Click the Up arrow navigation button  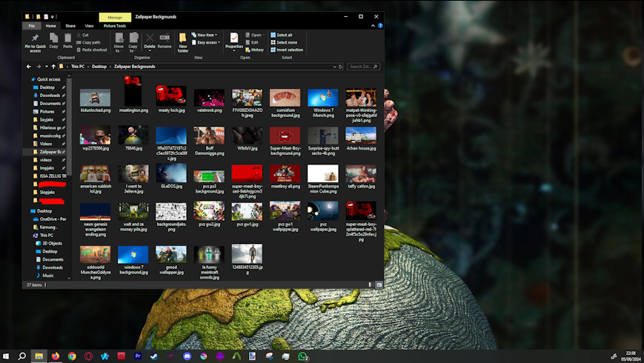[53, 67]
